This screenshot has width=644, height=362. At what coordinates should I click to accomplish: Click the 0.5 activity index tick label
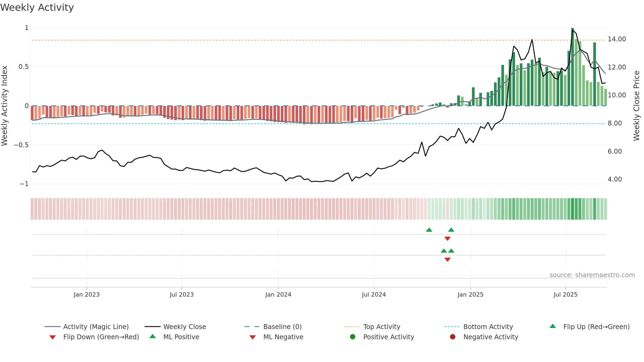pyautogui.click(x=23, y=67)
